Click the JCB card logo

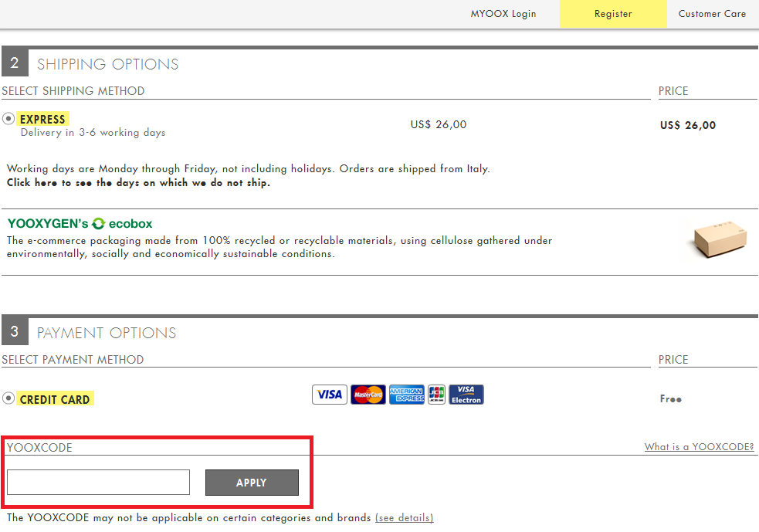tap(436, 395)
